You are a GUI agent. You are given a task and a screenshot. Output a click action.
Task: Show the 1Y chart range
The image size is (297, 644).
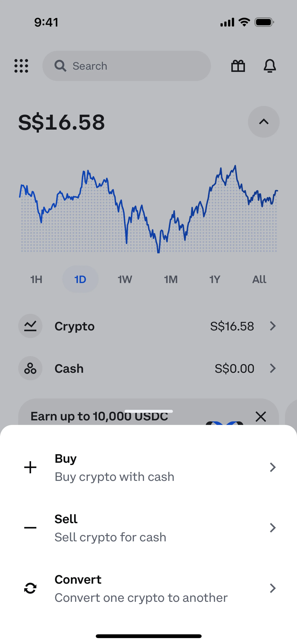215,279
